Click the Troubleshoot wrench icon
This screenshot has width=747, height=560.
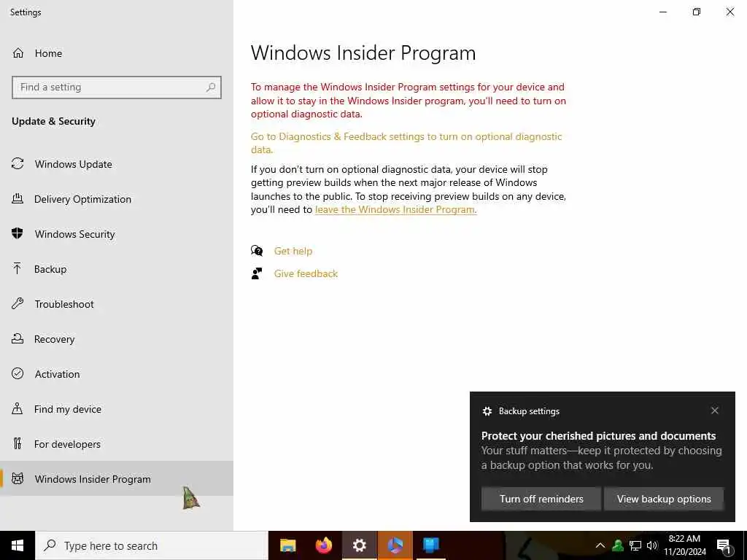pyautogui.click(x=18, y=304)
